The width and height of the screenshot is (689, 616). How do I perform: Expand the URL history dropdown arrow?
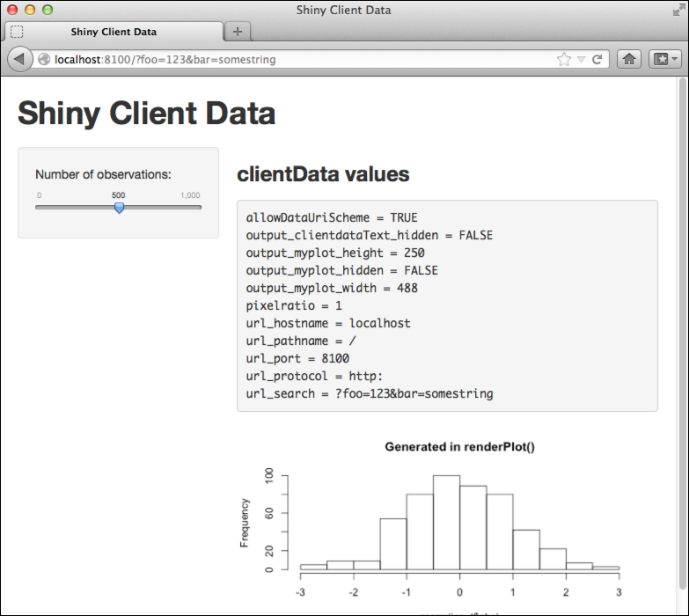click(x=581, y=60)
